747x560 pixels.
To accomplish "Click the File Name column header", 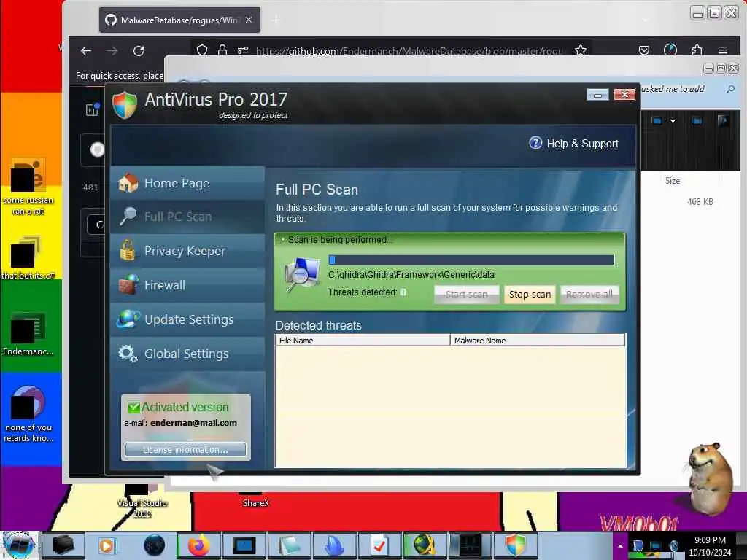I will (363, 341).
